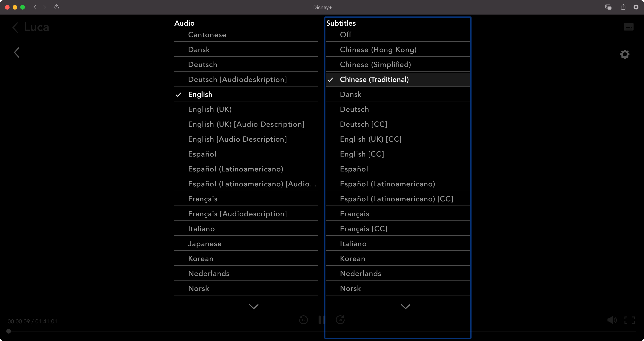Reload the Disney+ page
Viewport: 644px width, 341px height.
coord(56,7)
